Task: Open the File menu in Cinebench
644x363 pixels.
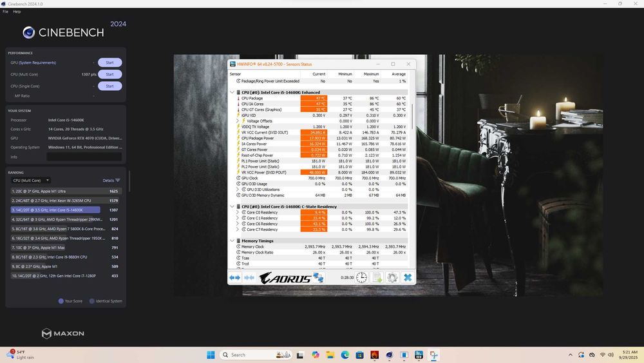Action: (5, 12)
